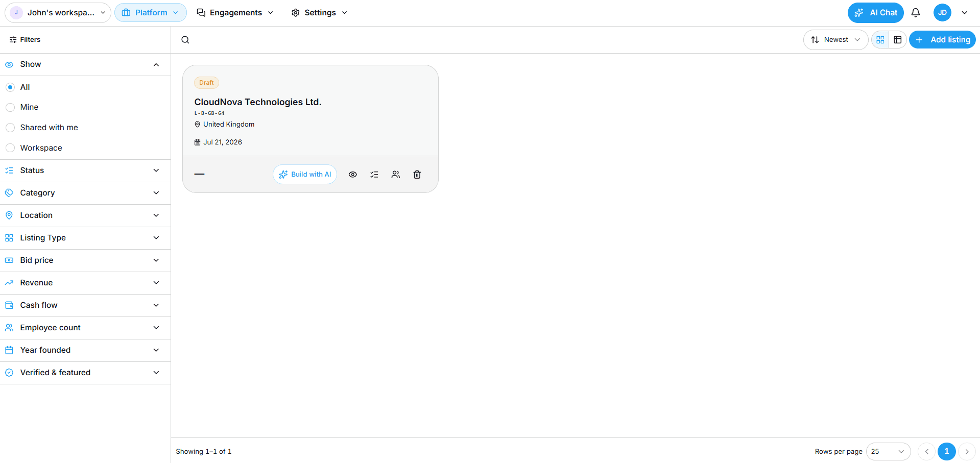Click the Location pin icon in filters
This screenshot has width=980, height=463.
click(9, 215)
